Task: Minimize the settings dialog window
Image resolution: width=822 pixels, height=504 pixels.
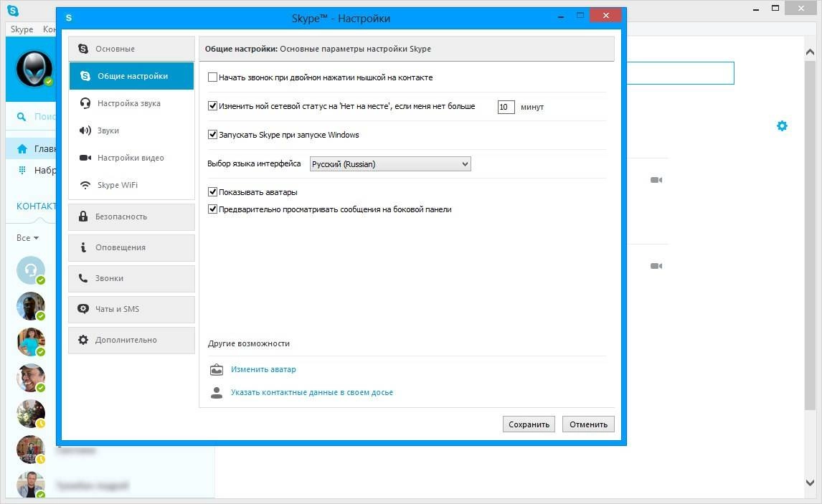Action: click(561, 16)
